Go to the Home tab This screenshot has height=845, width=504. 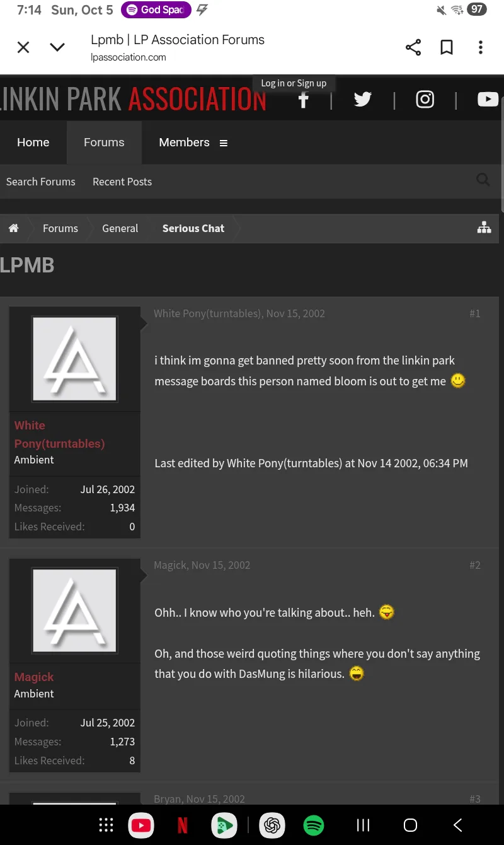(33, 143)
